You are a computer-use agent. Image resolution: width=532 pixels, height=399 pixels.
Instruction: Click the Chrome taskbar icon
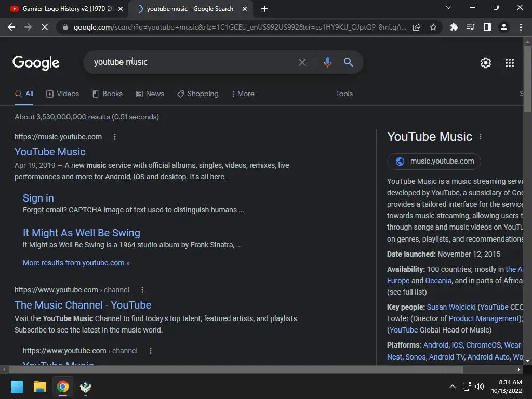(62, 387)
